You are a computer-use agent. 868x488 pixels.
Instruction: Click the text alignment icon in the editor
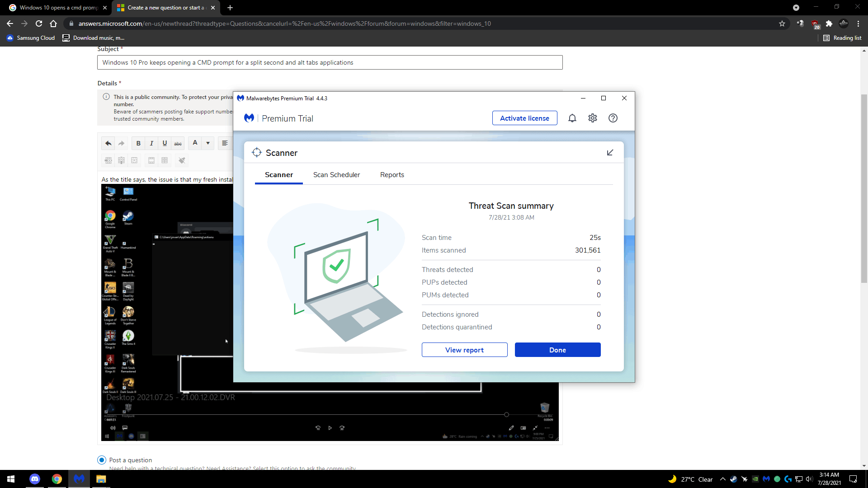[225, 143]
